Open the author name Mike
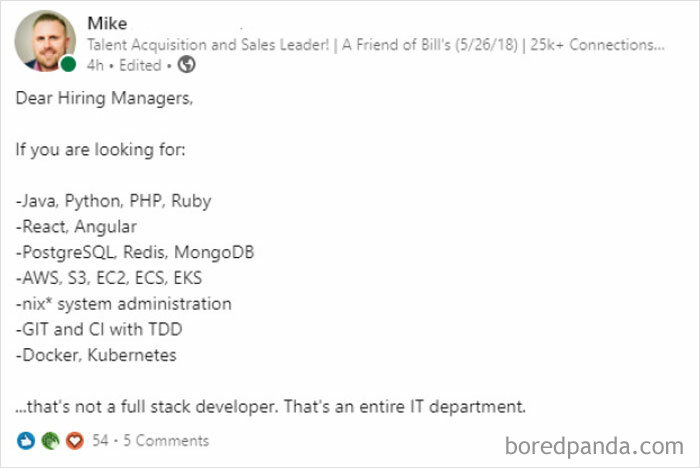This screenshot has width=700, height=468. coord(107,23)
